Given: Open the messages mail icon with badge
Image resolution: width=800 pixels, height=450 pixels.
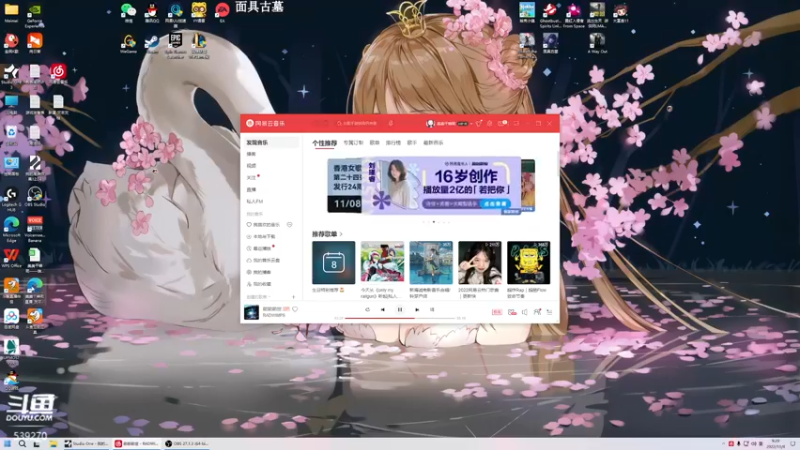Looking at the screenshot, I should [x=503, y=123].
